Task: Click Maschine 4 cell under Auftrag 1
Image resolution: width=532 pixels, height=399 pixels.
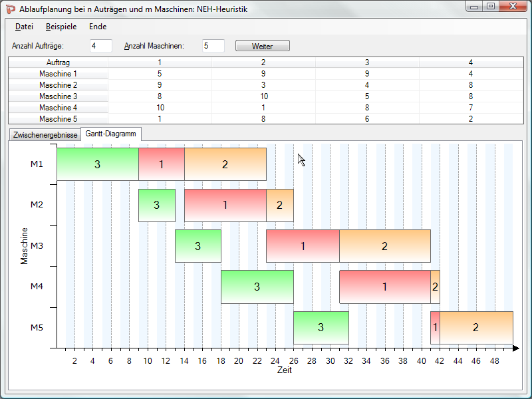Action: click(160, 108)
